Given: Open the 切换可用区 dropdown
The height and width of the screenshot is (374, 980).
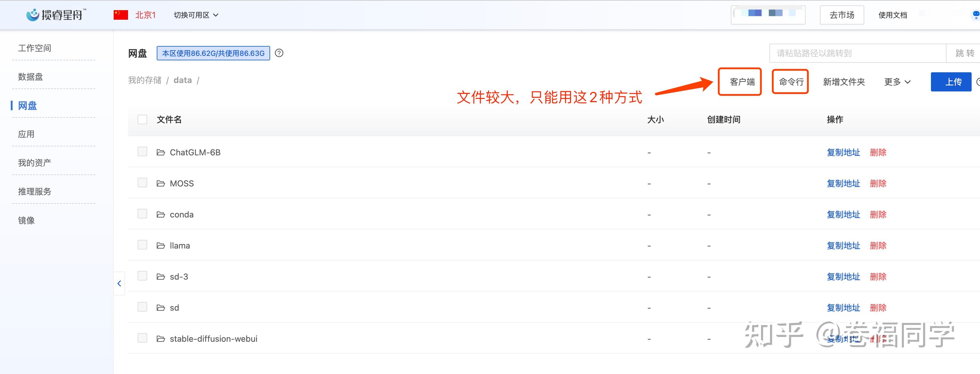Looking at the screenshot, I should [196, 15].
